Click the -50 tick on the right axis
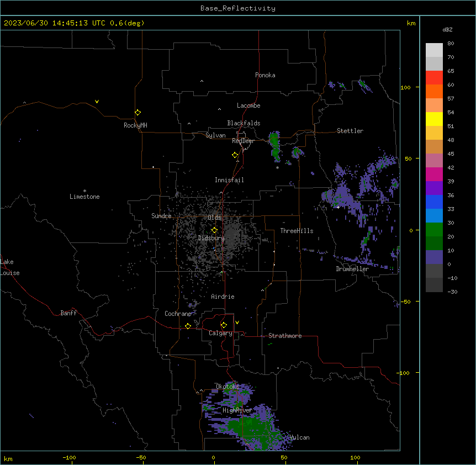This screenshot has height=465, width=476. point(405,302)
